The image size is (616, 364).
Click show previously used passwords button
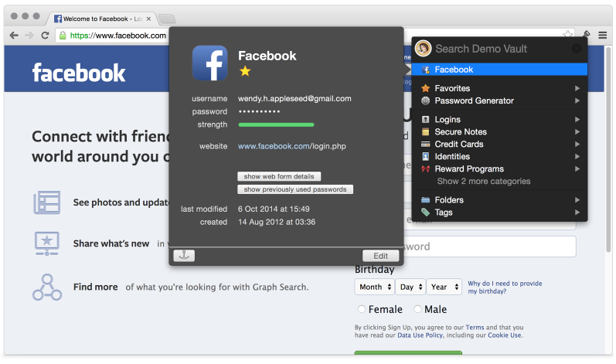(295, 189)
